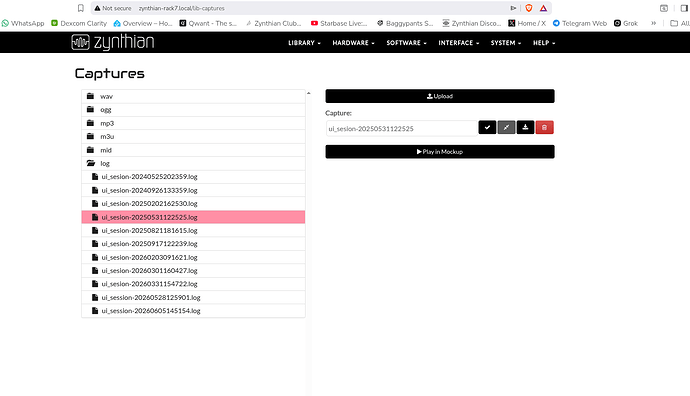690x396 pixels.
Task: Open the LIBRARY dropdown menu
Action: 304,43
